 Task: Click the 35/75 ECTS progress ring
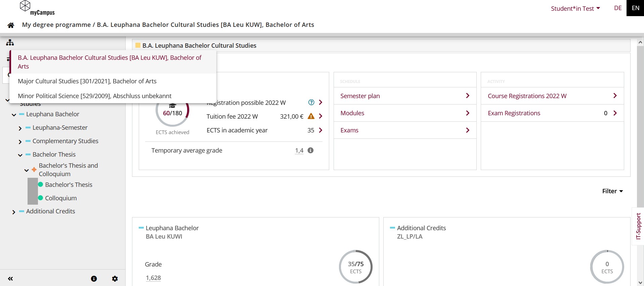click(x=356, y=267)
